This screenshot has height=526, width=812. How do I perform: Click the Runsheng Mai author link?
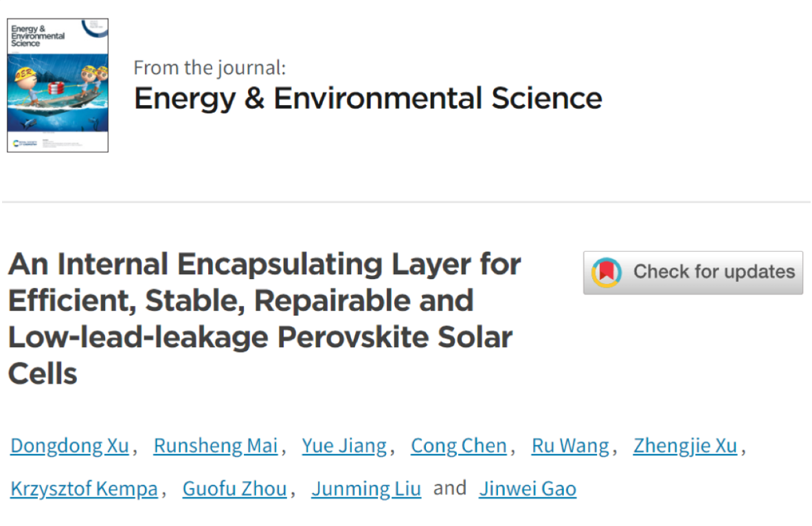[x=216, y=446]
